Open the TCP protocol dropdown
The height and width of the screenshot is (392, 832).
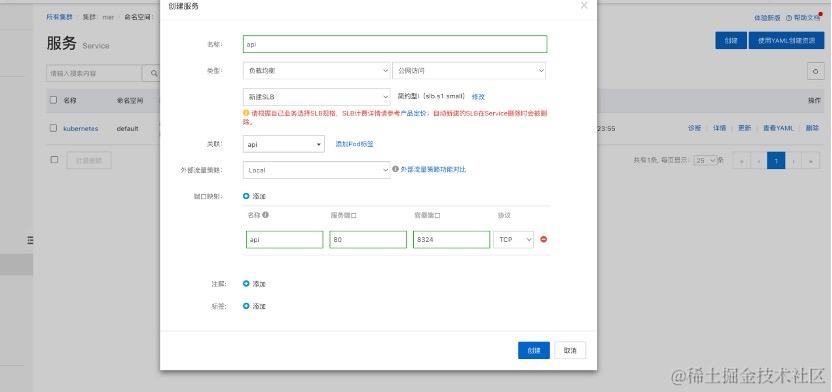(x=513, y=240)
